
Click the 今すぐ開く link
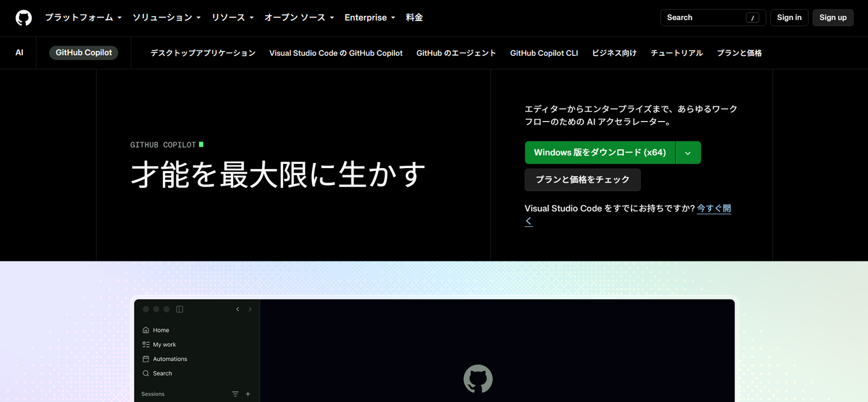tap(714, 208)
